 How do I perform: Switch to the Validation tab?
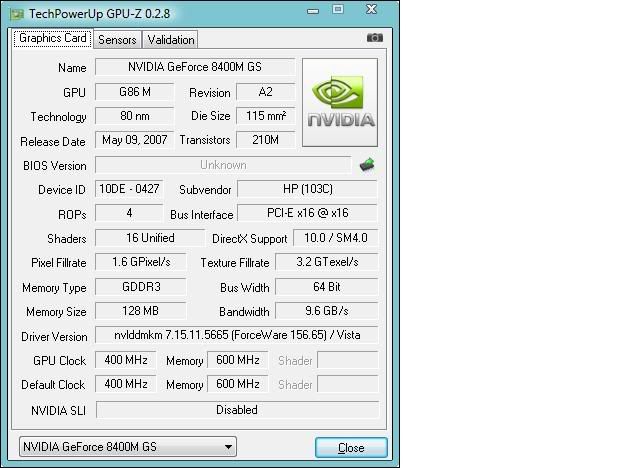(171, 40)
